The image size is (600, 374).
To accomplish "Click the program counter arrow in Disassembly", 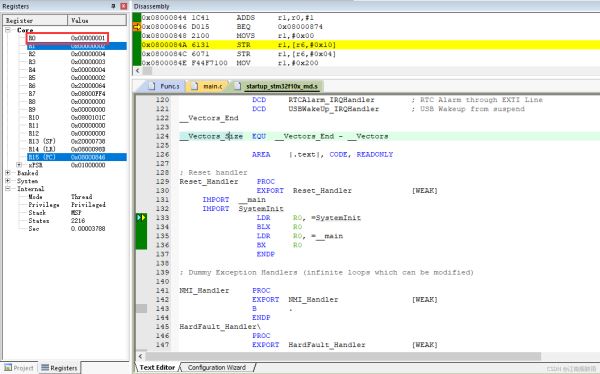I will tap(137, 27).
